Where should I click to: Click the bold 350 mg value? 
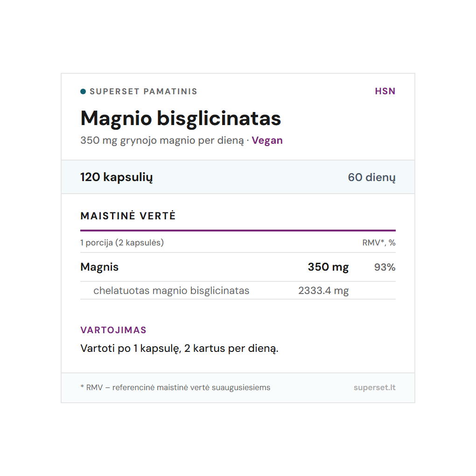tap(328, 267)
